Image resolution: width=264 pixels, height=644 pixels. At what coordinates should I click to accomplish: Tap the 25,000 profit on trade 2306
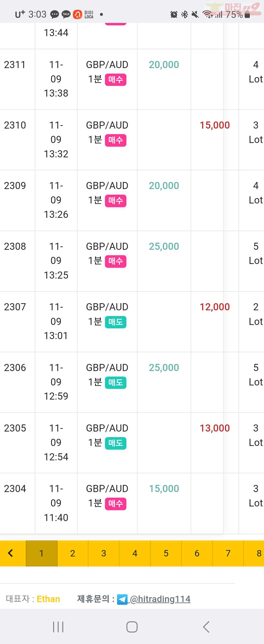(x=164, y=368)
